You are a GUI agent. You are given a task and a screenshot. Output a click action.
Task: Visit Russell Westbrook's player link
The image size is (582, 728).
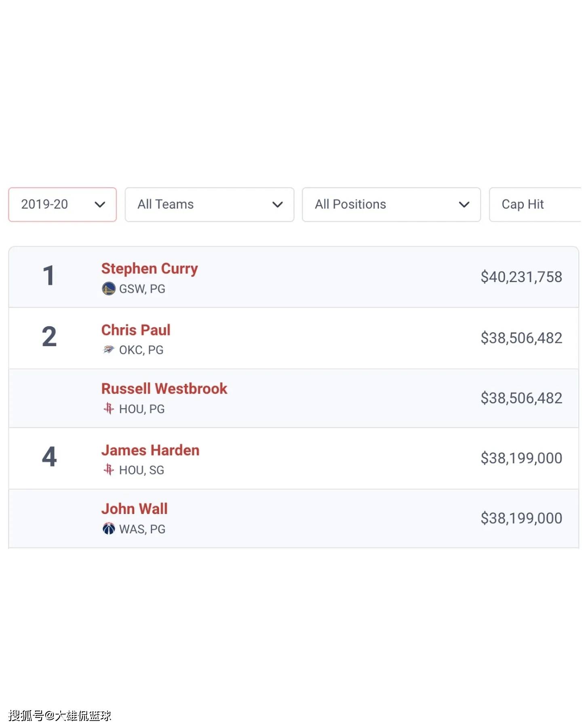(x=164, y=389)
